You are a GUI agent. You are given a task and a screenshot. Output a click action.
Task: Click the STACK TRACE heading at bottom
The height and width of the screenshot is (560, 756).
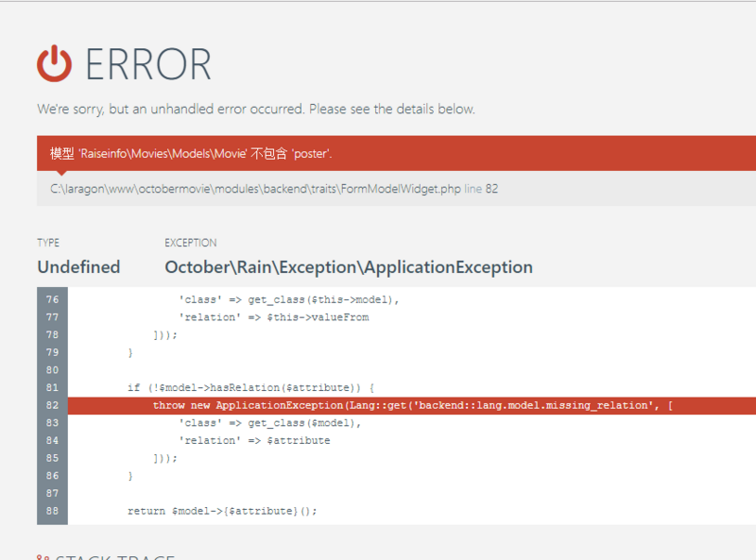pyautogui.click(x=113, y=557)
